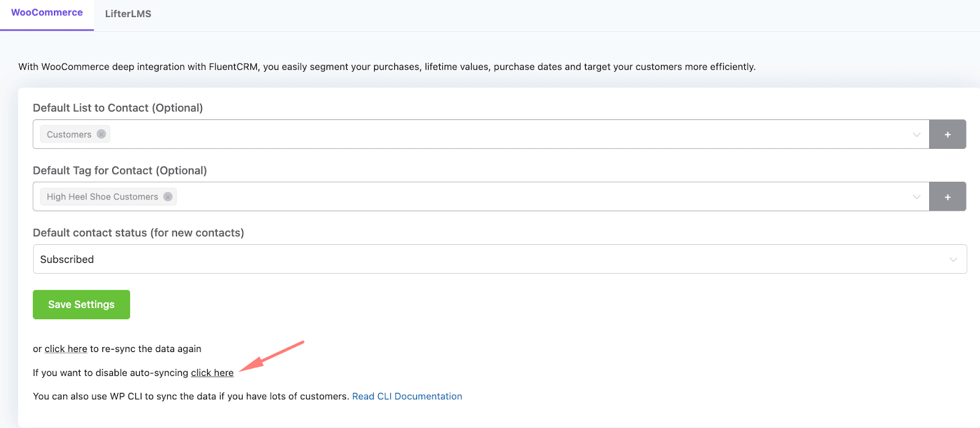Click inside the Default List to Contact field
The image size is (980, 428).
click(481, 134)
